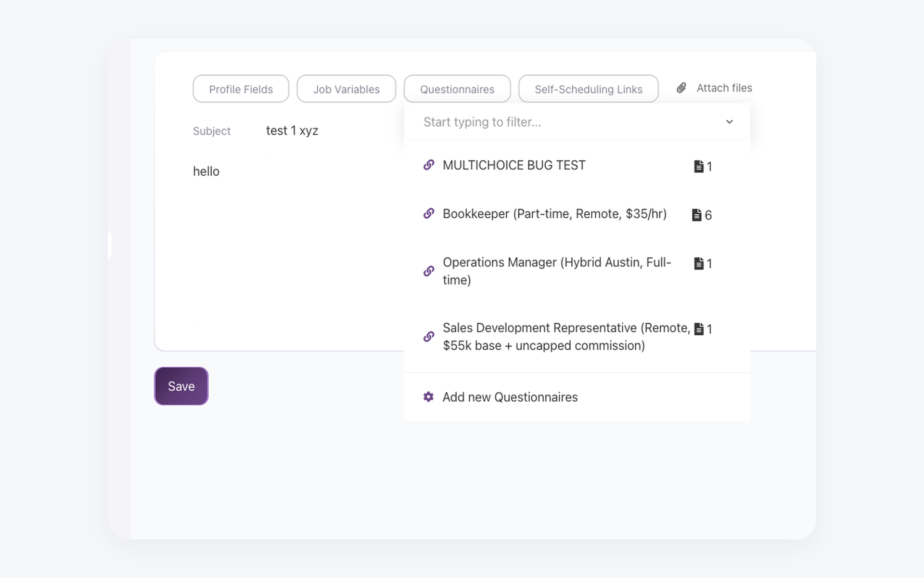Viewport: 924px width, 578px height.
Task: Save the email template
Action: click(181, 386)
